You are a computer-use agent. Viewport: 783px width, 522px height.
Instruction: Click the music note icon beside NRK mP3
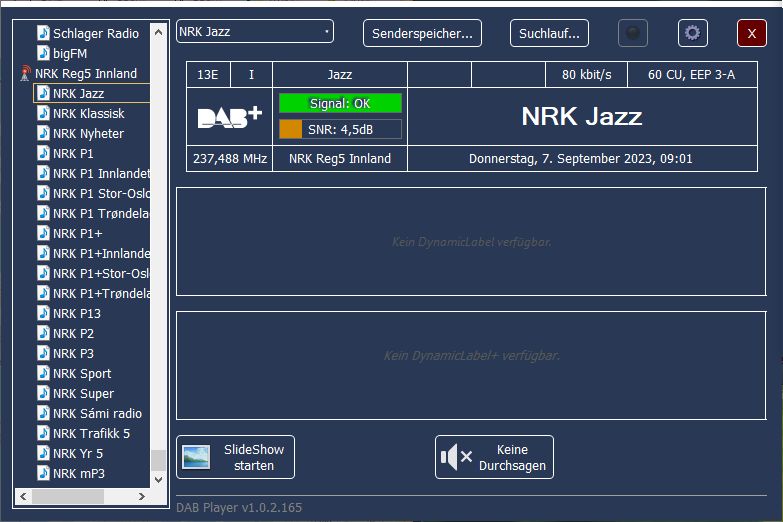43,473
